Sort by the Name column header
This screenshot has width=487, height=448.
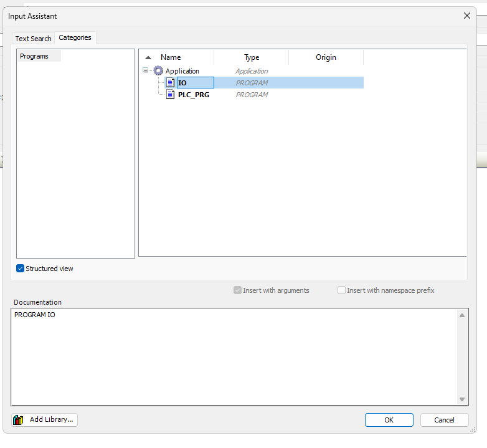point(171,57)
